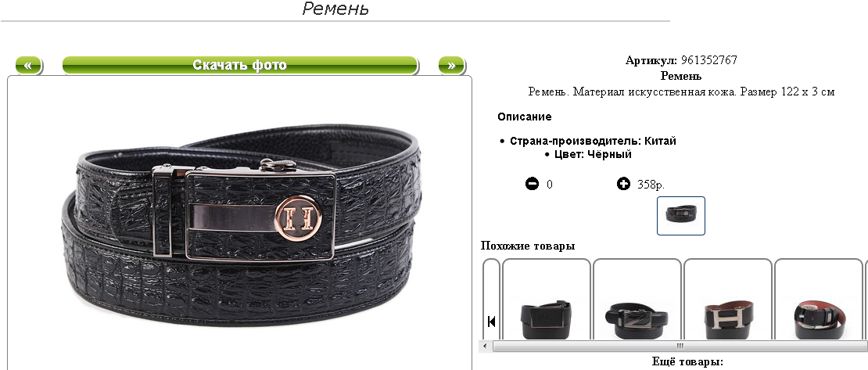The width and height of the screenshot is (868, 370).
Task: Increase quantity with the plus icon
Action: pyautogui.click(x=623, y=184)
